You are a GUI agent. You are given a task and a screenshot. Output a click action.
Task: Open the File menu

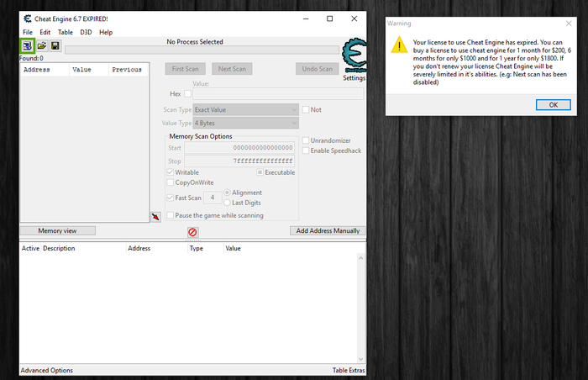click(28, 32)
